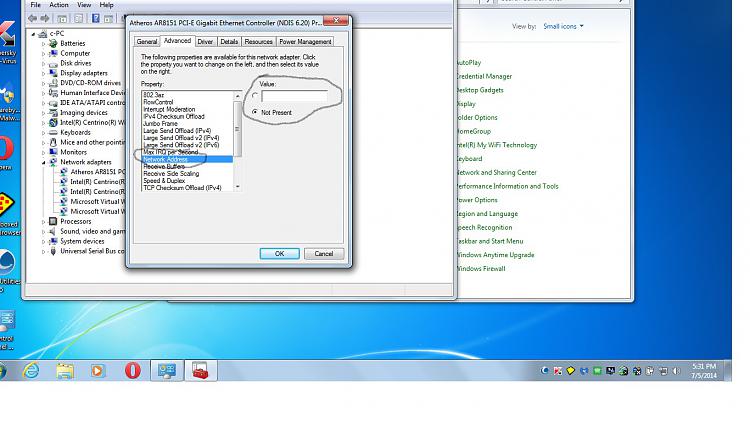Viewport: 750px width, 422px height.
Task: Switch to the Resources tab
Action: 258,42
